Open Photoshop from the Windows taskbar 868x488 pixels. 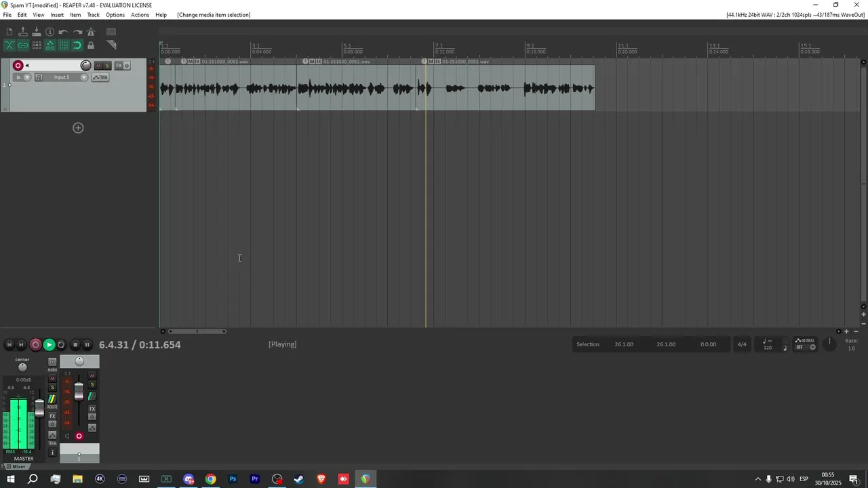(233, 479)
